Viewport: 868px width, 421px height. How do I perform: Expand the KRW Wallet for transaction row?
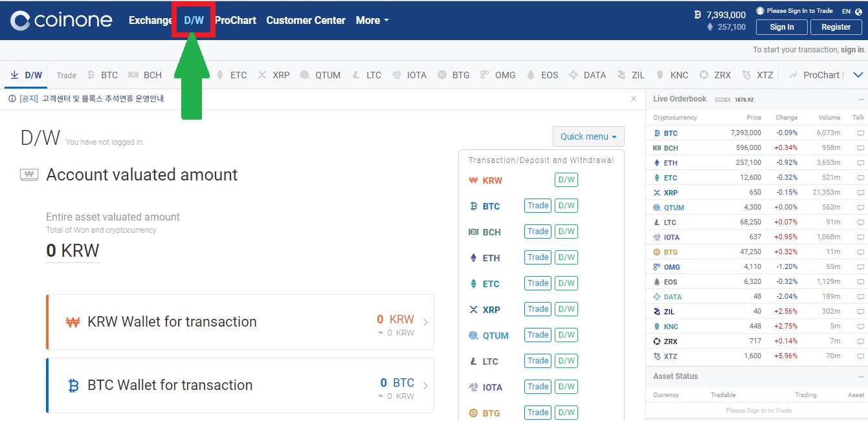(x=240, y=322)
